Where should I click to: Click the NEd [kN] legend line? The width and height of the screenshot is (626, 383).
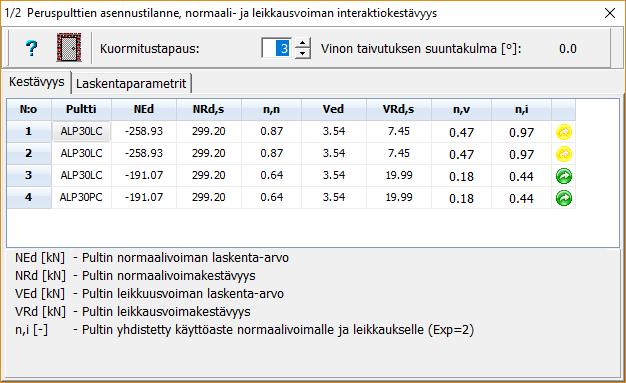(x=152, y=258)
